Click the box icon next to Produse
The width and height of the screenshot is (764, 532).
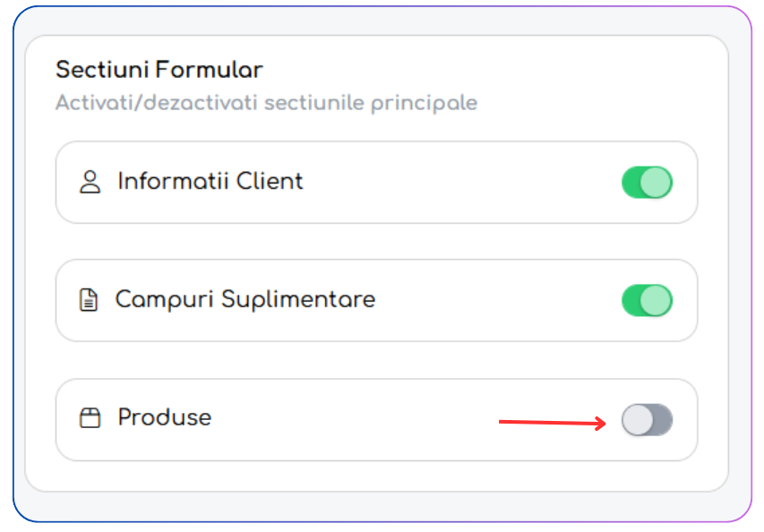point(90,417)
